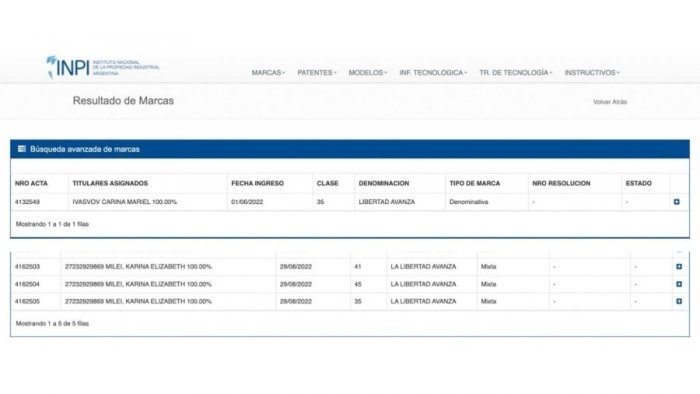Click titular cell in row 4162504
700x394 pixels.
[138, 284]
